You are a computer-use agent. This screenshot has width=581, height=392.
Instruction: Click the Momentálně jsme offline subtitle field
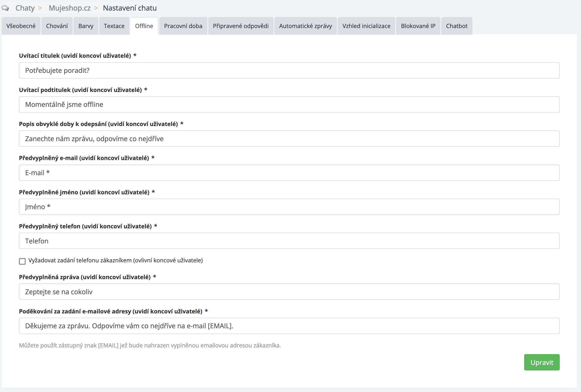click(289, 104)
